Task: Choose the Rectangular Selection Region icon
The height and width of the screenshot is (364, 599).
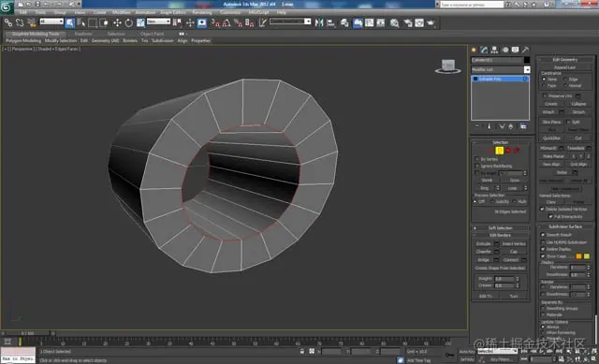Action: click(x=93, y=22)
